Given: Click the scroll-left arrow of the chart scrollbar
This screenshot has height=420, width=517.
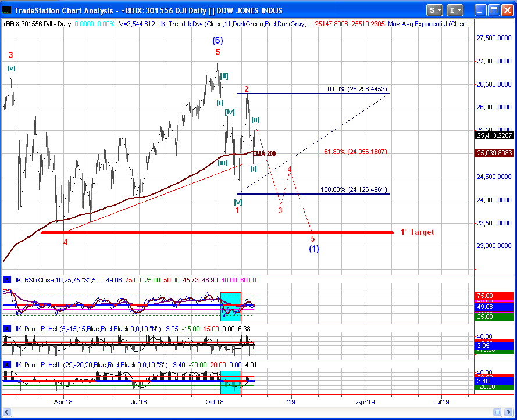Looking at the screenshot, I should click(7, 412).
